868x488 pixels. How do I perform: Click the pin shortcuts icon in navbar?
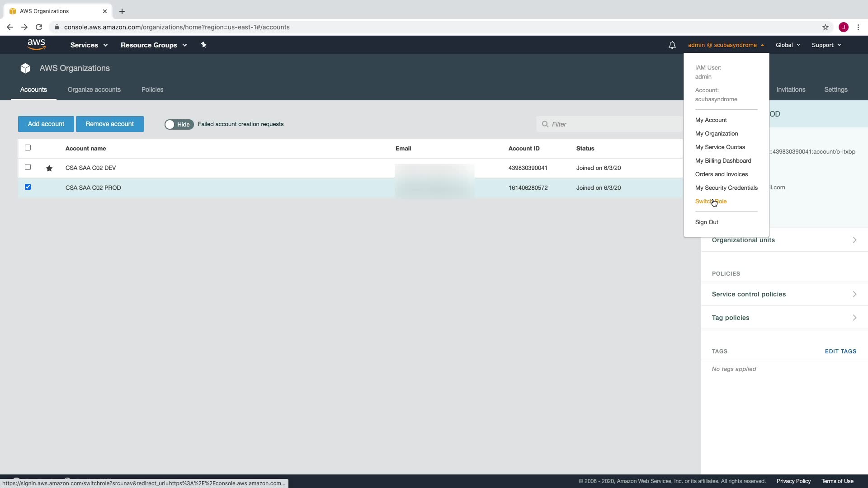point(203,45)
